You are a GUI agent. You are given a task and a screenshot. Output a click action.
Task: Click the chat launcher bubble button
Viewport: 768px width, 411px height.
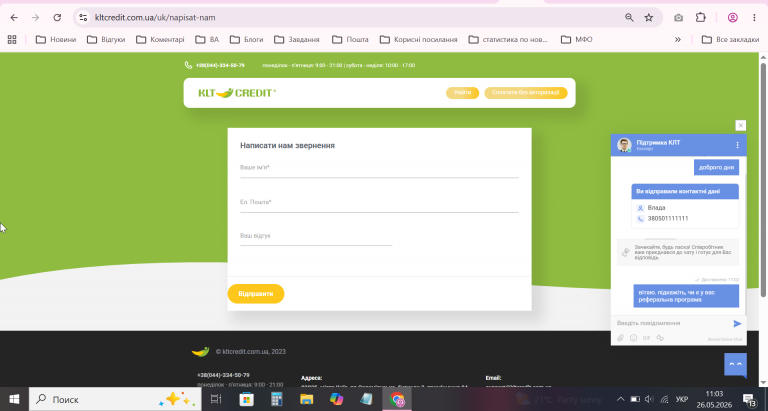click(x=736, y=365)
